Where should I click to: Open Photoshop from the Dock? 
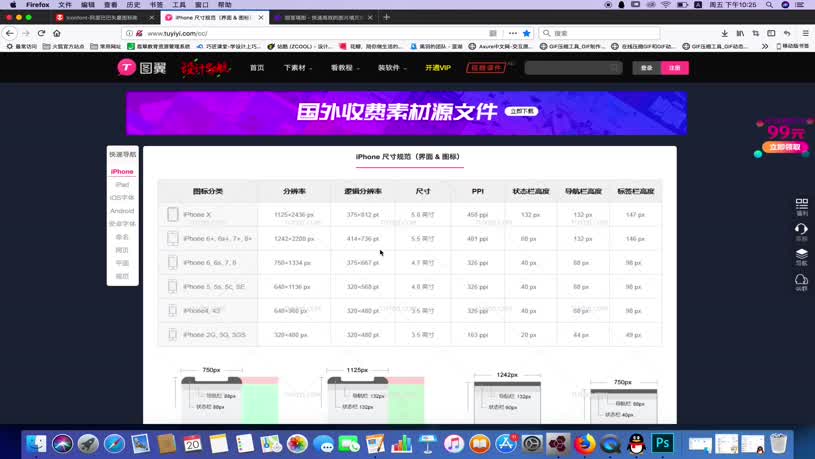tap(663, 443)
